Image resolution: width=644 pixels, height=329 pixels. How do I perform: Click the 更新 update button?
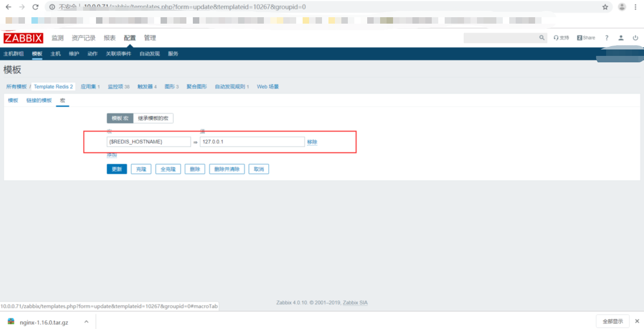(x=117, y=169)
